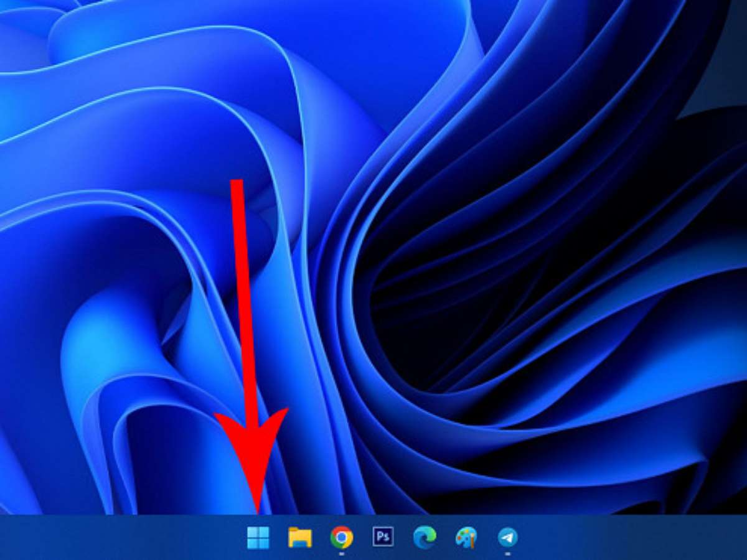Open the Windows Start menu

258,537
